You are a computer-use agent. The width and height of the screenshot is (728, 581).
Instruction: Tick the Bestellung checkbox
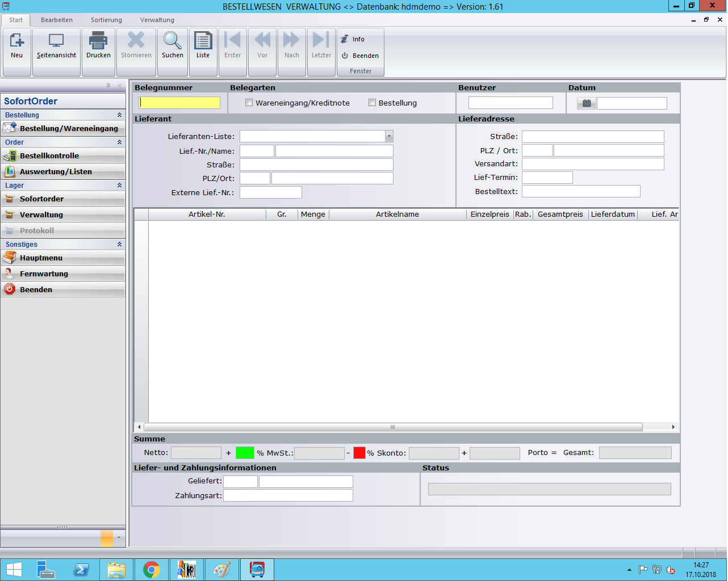click(372, 103)
